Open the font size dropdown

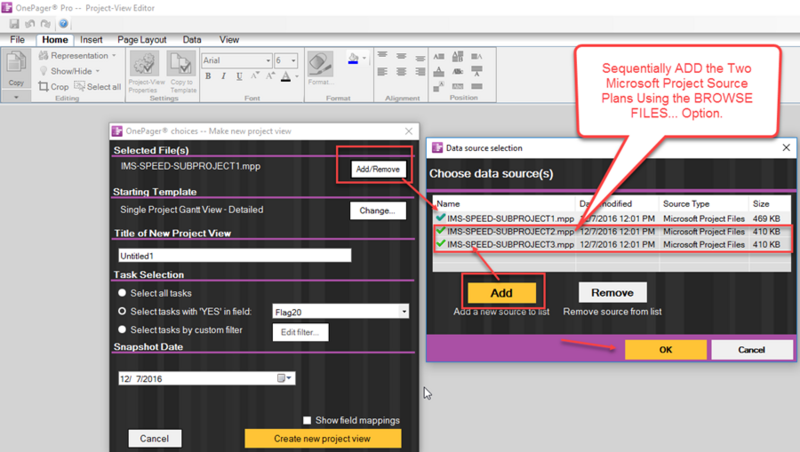point(293,60)
